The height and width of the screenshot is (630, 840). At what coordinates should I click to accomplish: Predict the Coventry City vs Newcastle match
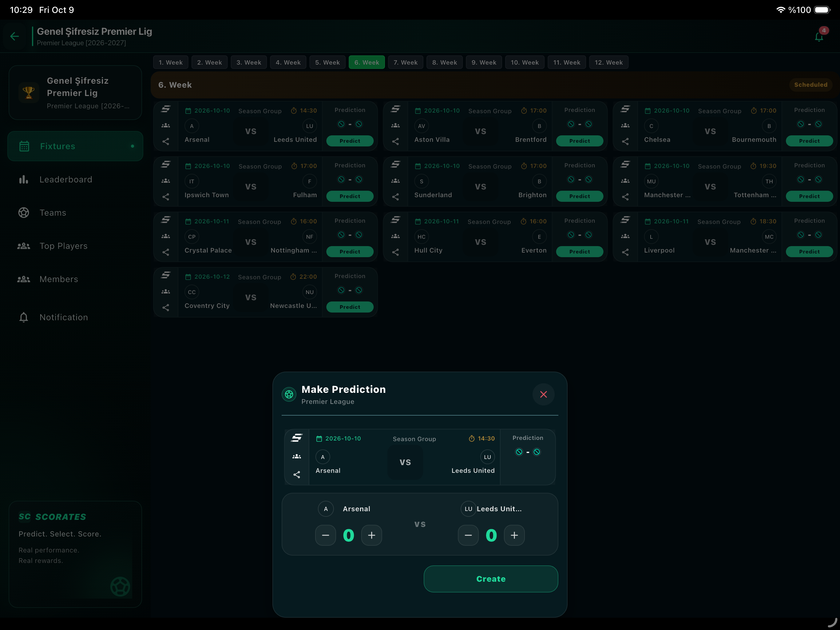click(350, 307)
